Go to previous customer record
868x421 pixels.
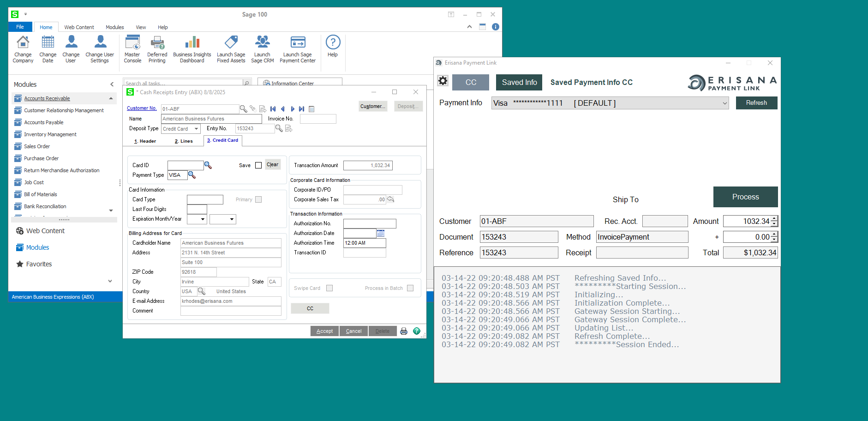coord(282,109)
